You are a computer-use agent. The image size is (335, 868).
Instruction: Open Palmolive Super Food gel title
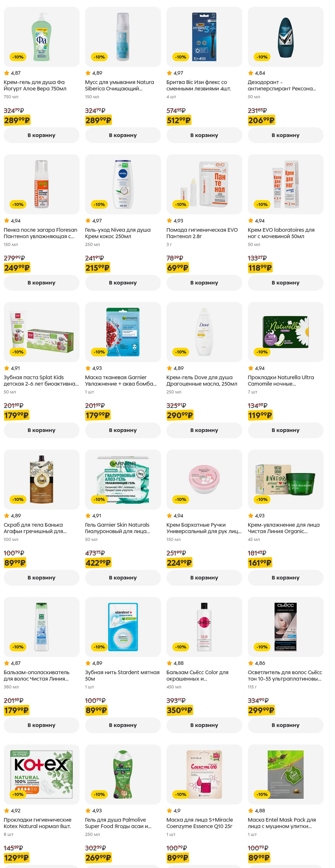point(118,823)
